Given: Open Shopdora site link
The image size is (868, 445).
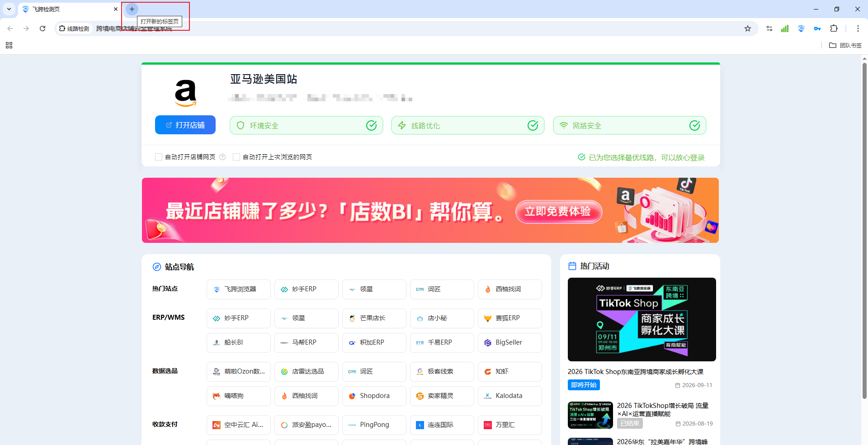Looking at the screenshot, I should [374, 396].
